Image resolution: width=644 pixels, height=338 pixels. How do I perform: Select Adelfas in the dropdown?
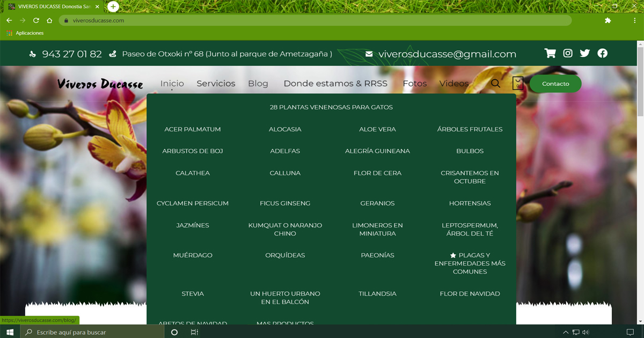pyautogui.click(x=285, y=151)
